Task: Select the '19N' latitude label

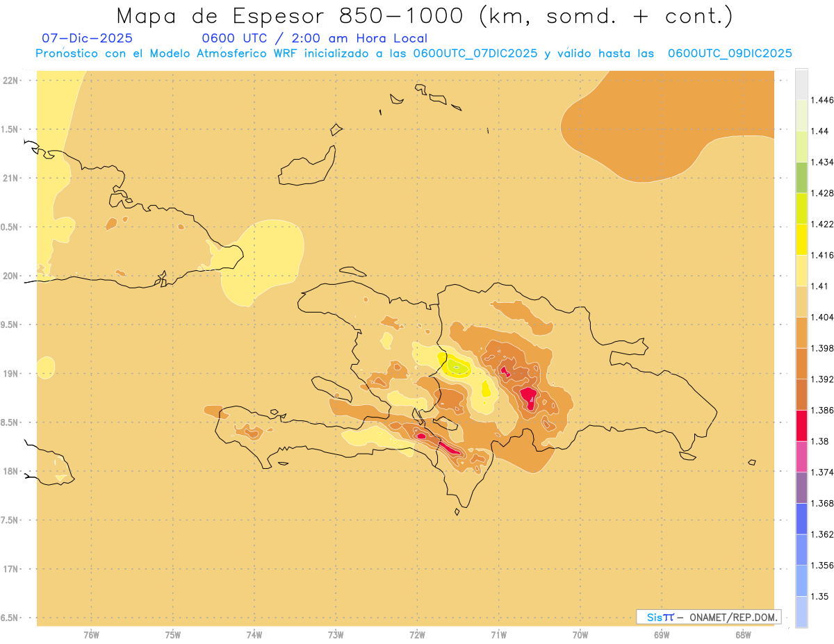Action: point(11,374)
